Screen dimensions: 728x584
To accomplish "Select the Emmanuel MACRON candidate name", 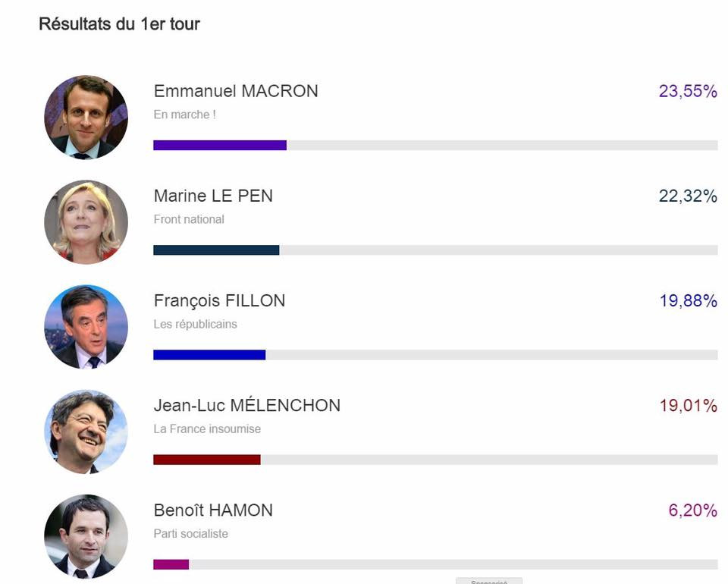I will (236, 91).
